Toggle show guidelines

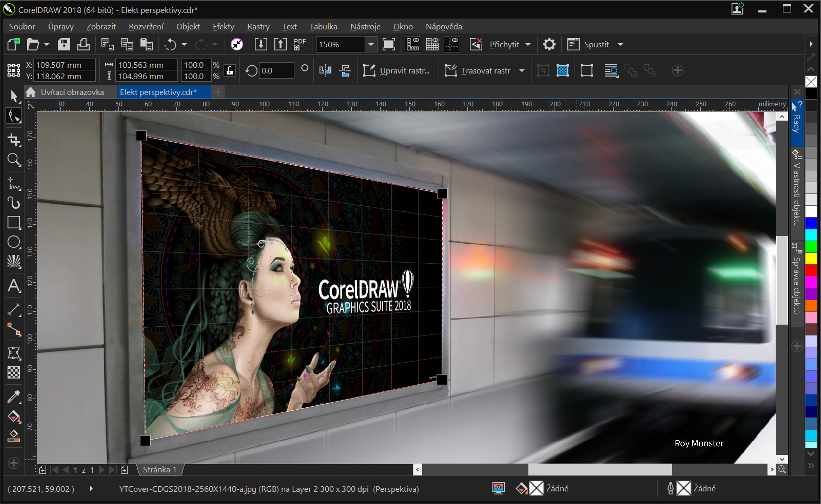[452, 44]
